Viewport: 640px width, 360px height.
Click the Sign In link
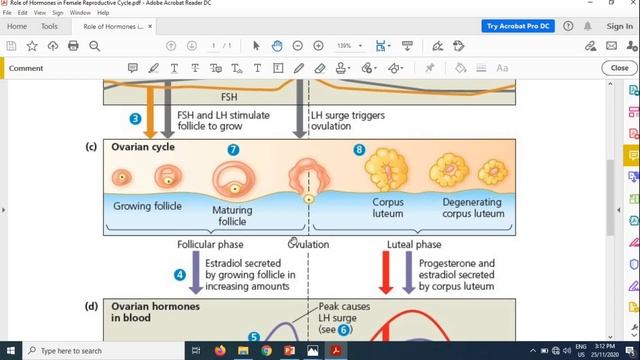coord(619,26)
